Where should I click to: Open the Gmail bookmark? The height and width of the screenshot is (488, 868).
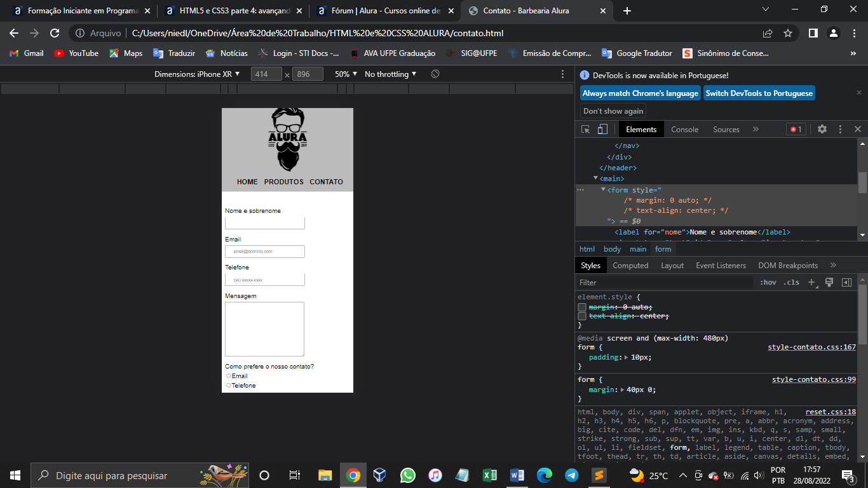(x=26, y=53)
